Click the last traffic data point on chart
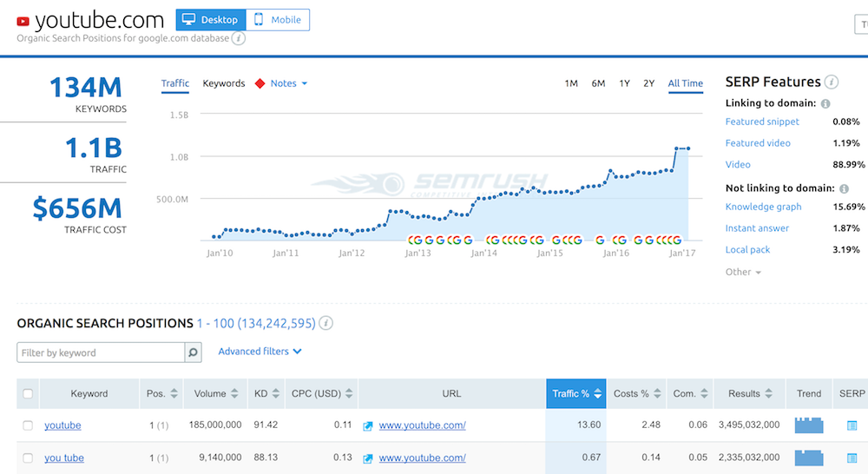The height and width of the screenshot is (474, 868). (688, 148)
